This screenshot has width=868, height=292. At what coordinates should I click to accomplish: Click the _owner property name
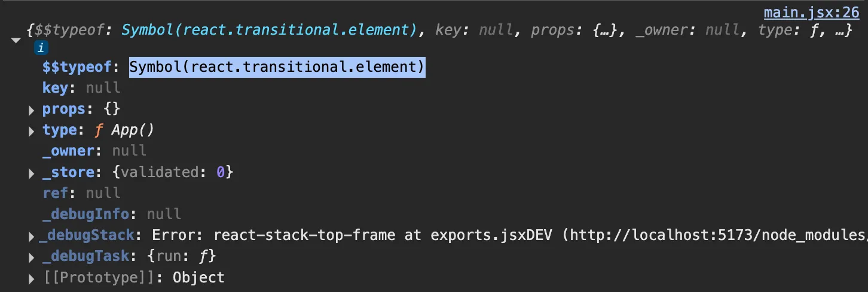(68, 151)
